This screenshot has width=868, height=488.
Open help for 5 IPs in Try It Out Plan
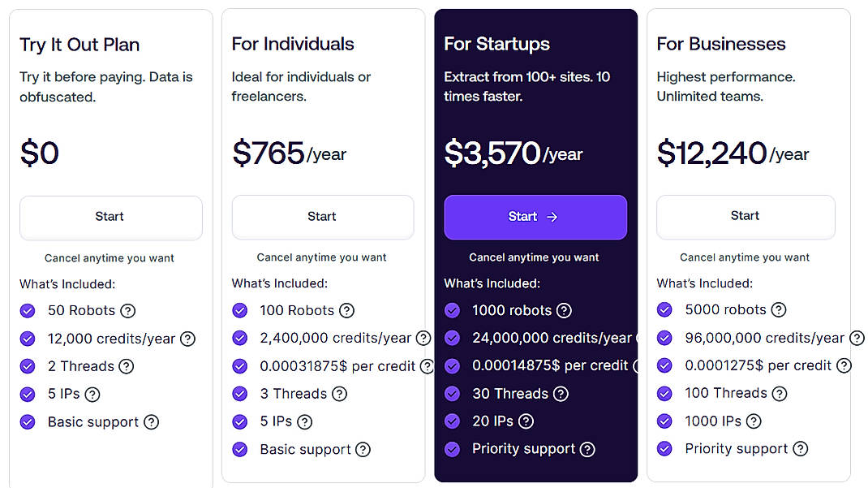click(92, 394)
